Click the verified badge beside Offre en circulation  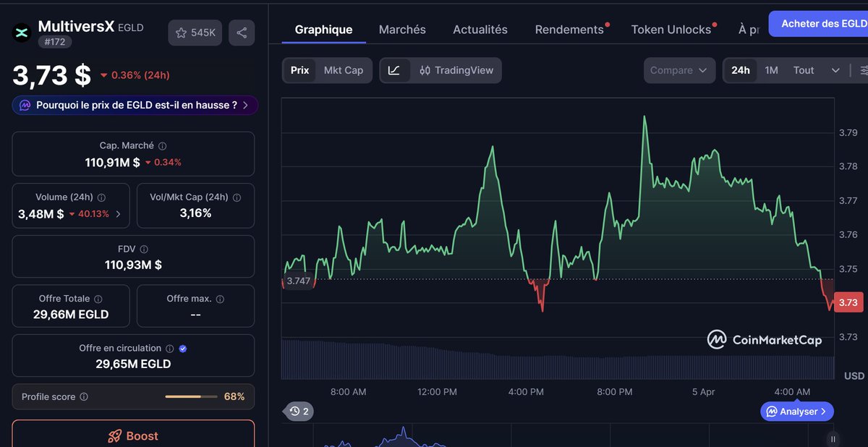pyautogui.click(x=183, y=349)
